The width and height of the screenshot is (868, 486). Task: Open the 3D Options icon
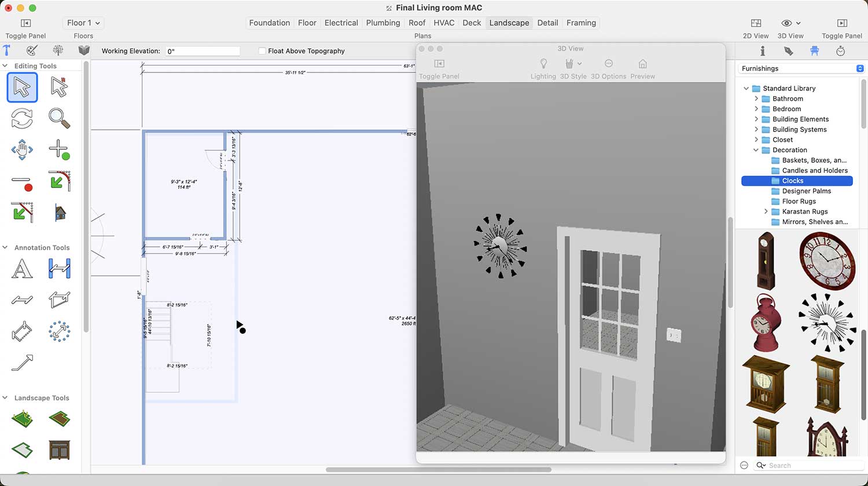tap(608, 64)
